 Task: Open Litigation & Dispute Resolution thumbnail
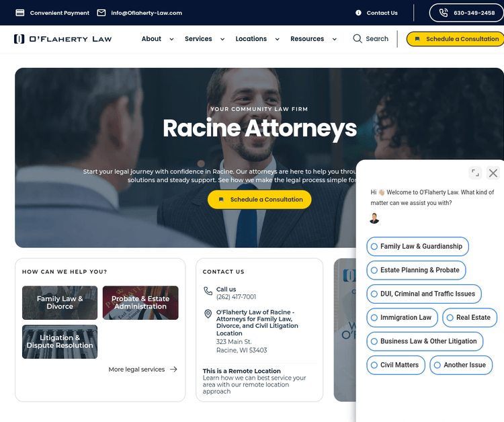(x=60, y=341)
